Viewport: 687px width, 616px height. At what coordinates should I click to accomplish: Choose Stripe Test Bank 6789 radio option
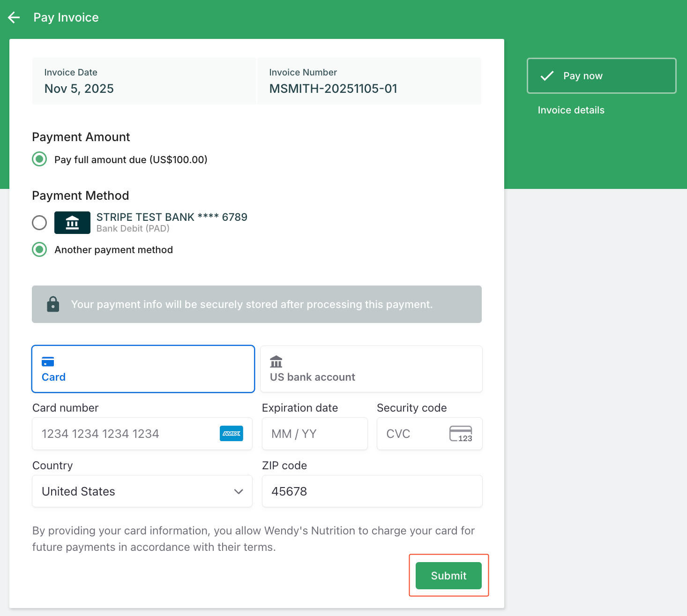click(39, 223)
